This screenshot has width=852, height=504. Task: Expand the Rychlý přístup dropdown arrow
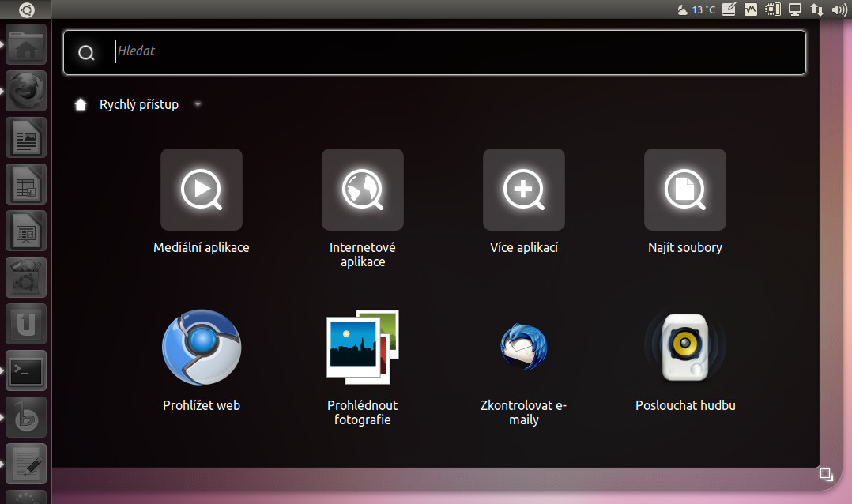click(198, 104)
